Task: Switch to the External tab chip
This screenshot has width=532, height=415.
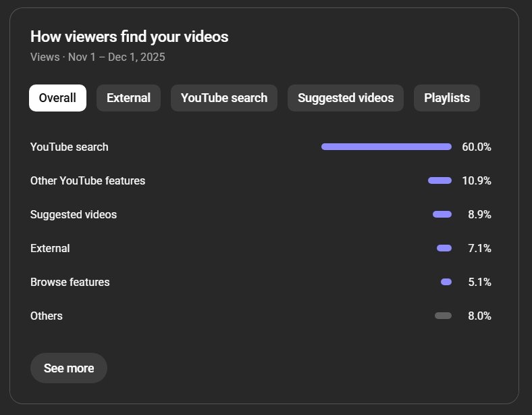Action: [128, 98]
